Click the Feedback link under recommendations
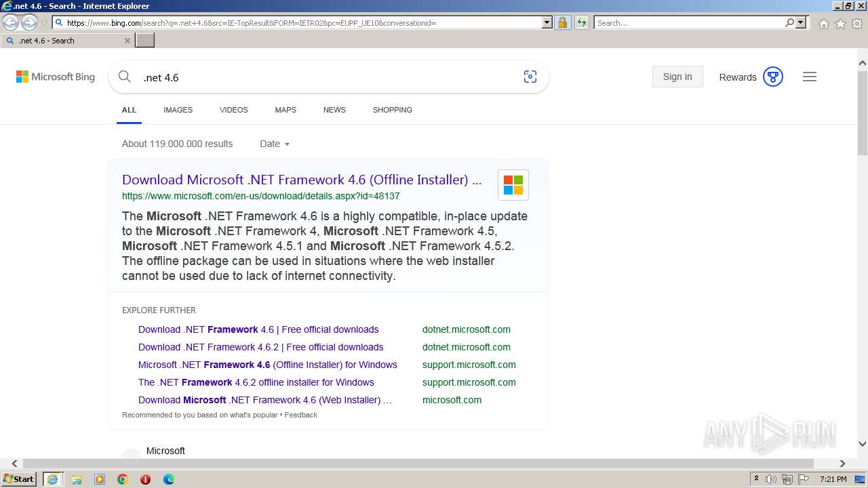The width and height of the screenshot is (868, 488). [301, 415]
